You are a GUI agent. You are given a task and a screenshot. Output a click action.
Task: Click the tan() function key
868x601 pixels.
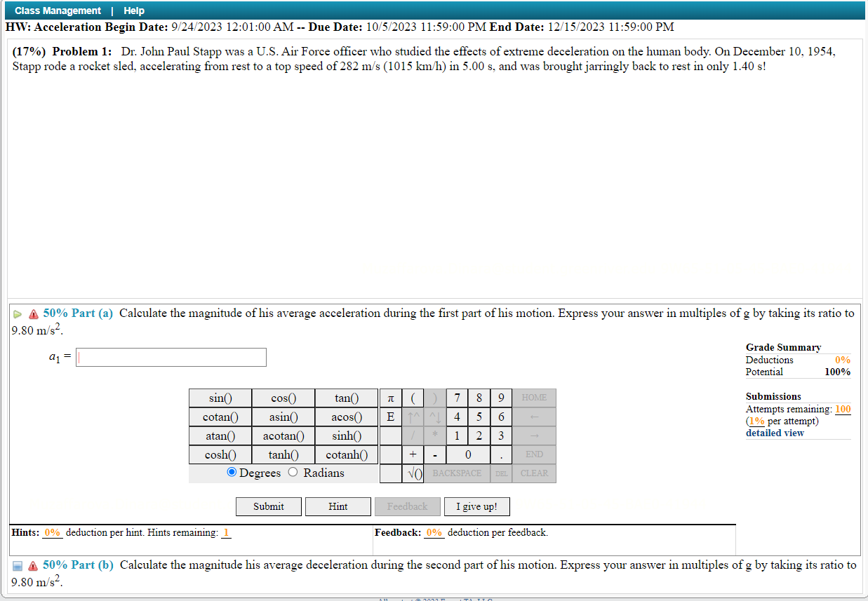coord(345,398)
